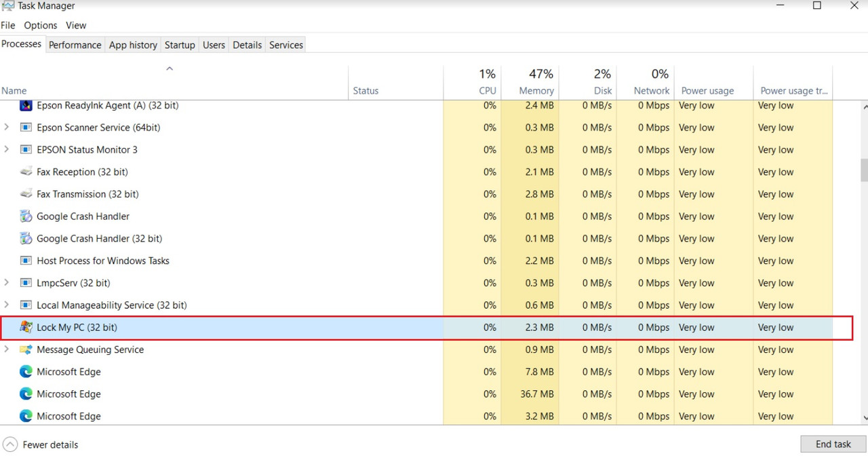
Task: Click the Task Manager title bar icon
Action: [8, 5]
